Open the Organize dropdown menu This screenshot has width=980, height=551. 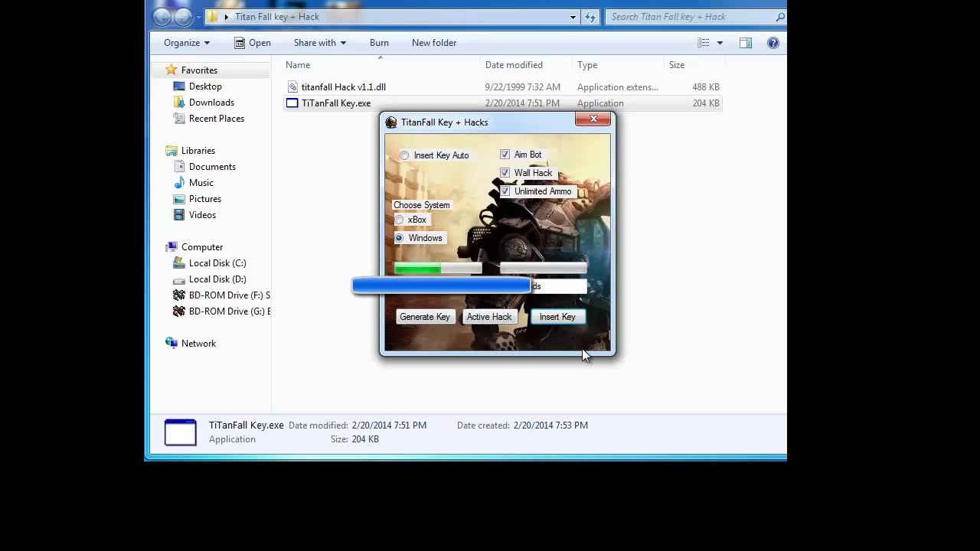(187, 43)
